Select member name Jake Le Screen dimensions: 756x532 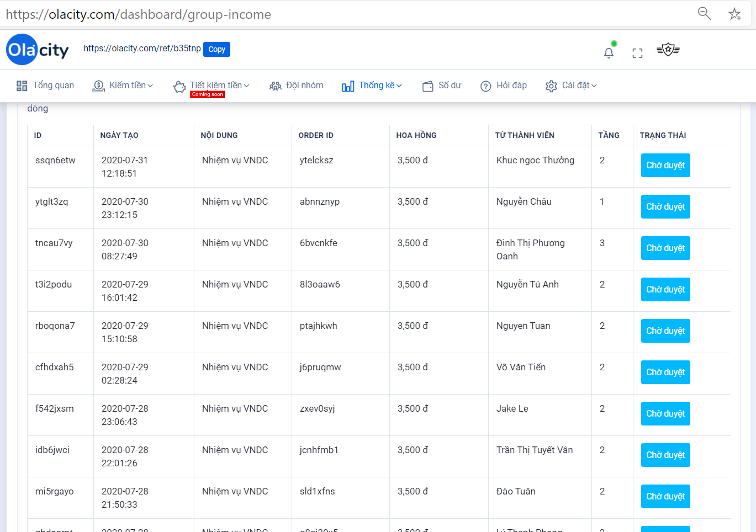coord(512,409)
